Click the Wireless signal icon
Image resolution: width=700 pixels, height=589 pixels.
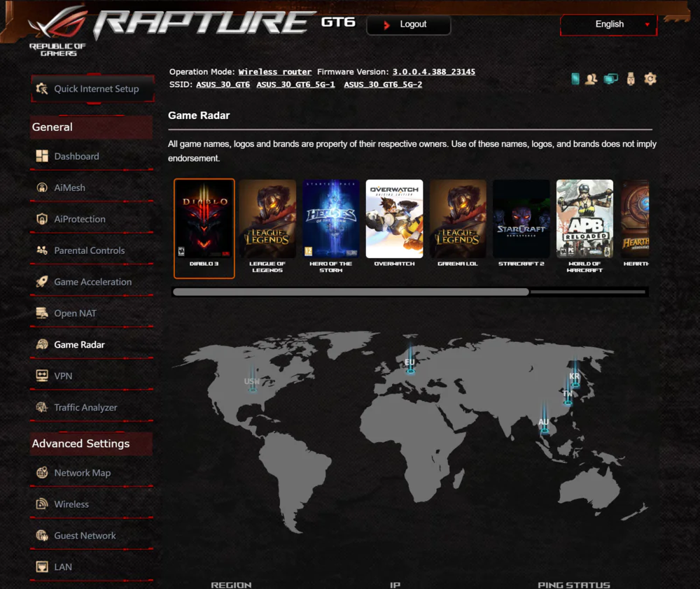coord(42,504)
